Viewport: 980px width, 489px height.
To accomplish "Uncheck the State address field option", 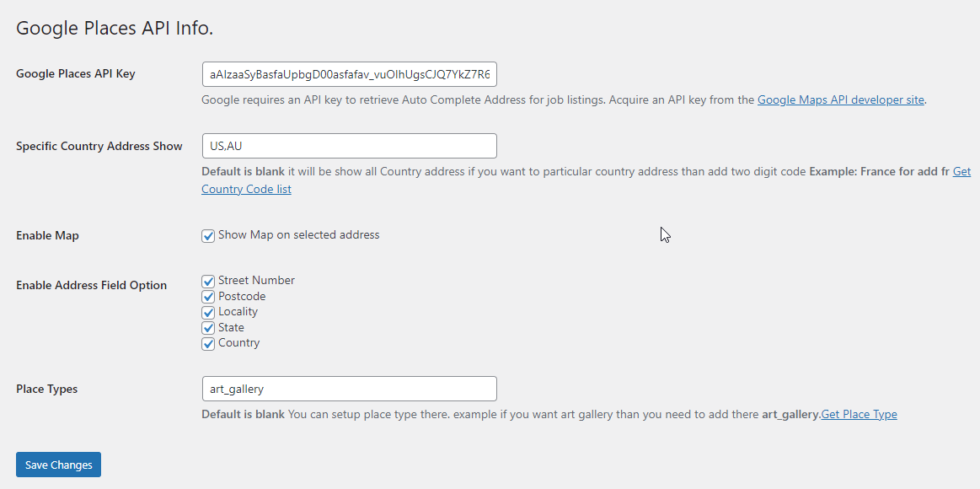I will tap(208, 327).
